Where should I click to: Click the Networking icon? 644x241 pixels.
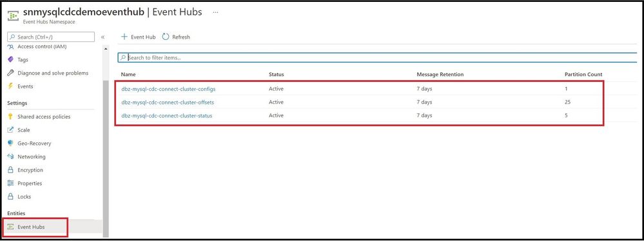(x=11, y=157)
